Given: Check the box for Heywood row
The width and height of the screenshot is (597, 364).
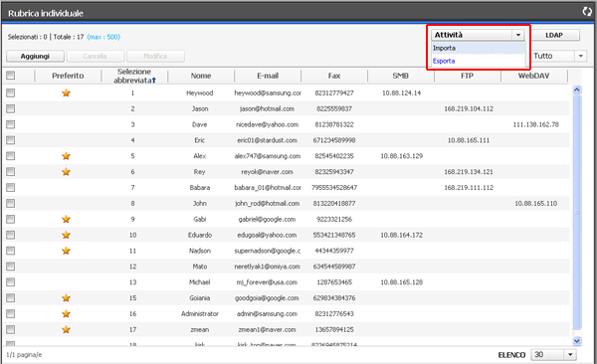Looking at the screenshot, I should click(x=11, y=92).
